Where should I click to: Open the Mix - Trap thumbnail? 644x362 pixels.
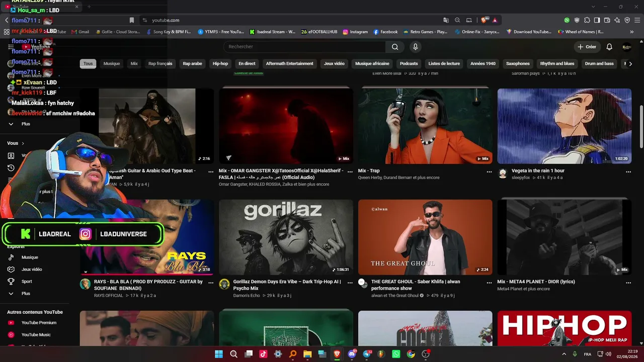(425, 126)
